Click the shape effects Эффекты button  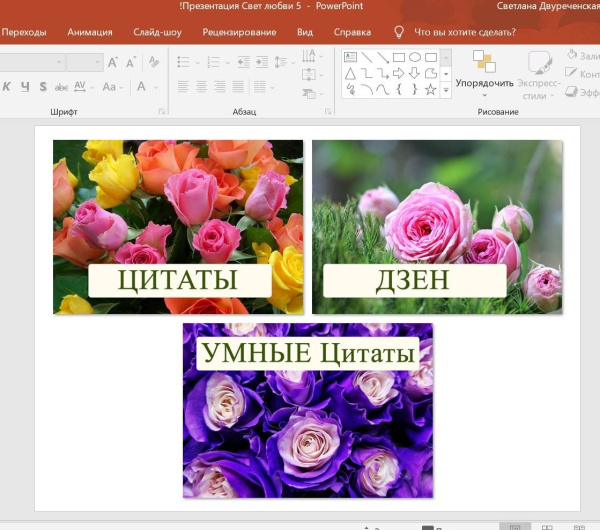(x=583, y=92)
